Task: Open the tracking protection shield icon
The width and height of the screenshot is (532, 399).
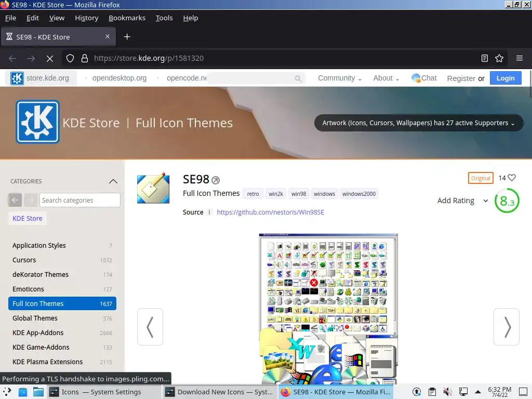Action: pyautogui.click(x=70, y=58)
